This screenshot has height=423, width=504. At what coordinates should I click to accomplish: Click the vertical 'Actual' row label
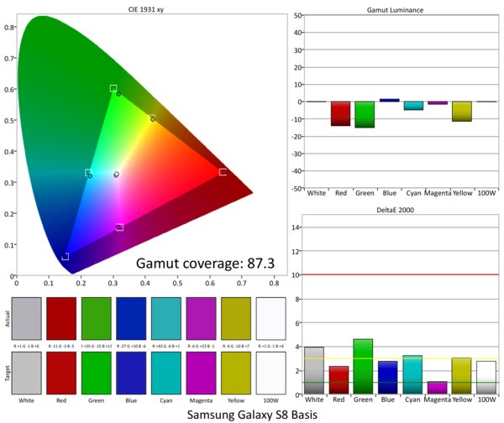(7, 319)
